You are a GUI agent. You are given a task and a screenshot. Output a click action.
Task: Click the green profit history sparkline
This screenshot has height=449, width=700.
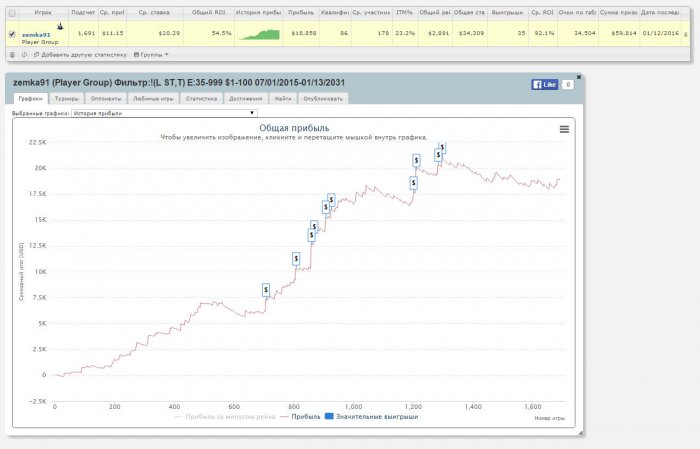coord(259,34)
